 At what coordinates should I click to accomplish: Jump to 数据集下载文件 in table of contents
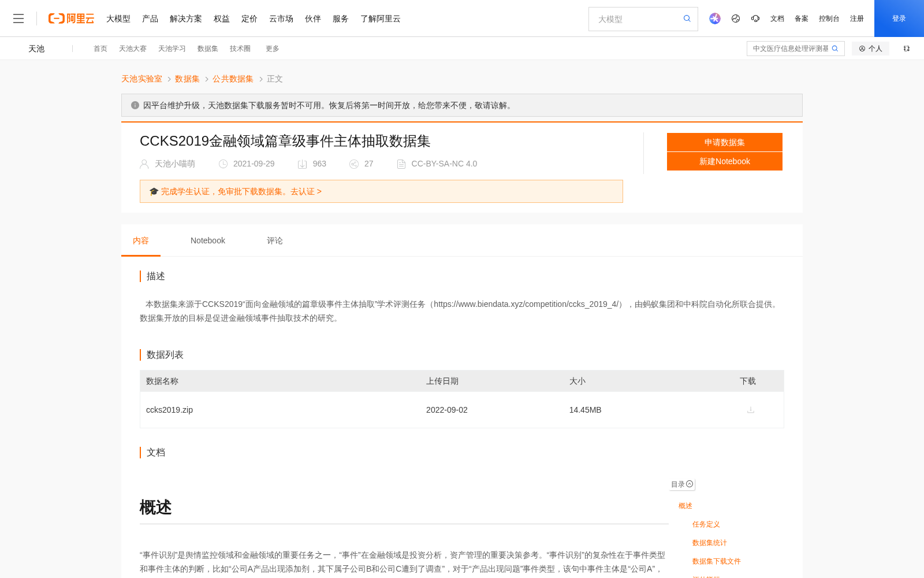point(717,561)
